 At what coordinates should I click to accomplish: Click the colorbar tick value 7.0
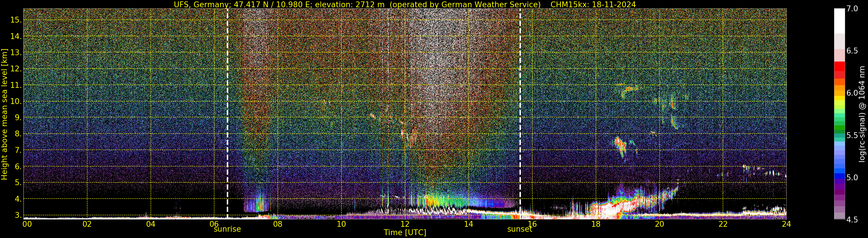pos(852,9)
